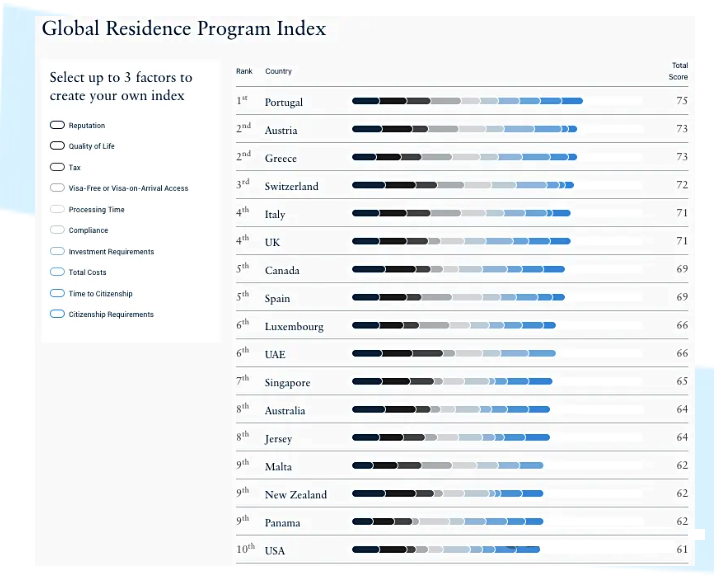Click Portugal's score bar
Image resolution: width=714 pixels, height=575 pixels.
pyautogui.click(x=467, y=101)
